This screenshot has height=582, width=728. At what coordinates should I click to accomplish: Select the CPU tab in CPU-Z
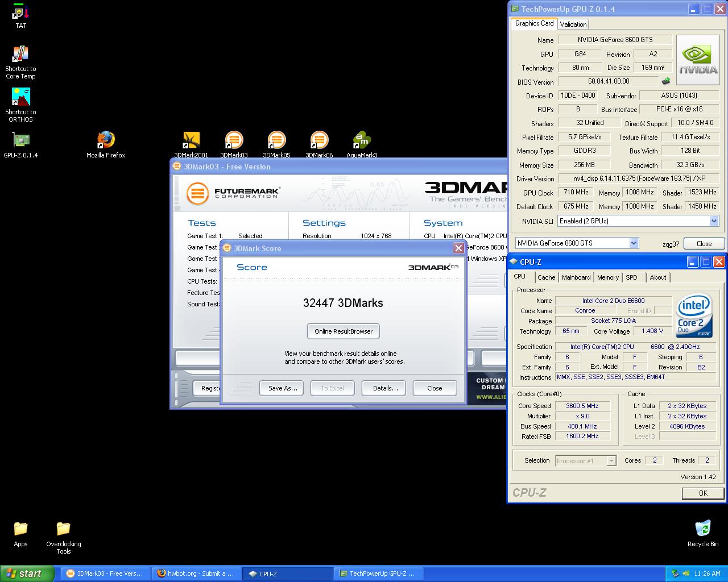tap(520, 277)
